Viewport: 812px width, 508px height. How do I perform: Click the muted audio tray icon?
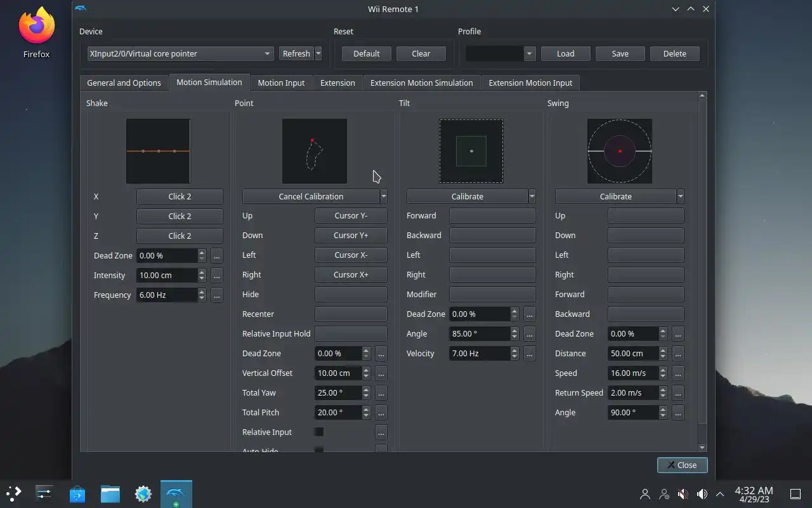(683, 494)
